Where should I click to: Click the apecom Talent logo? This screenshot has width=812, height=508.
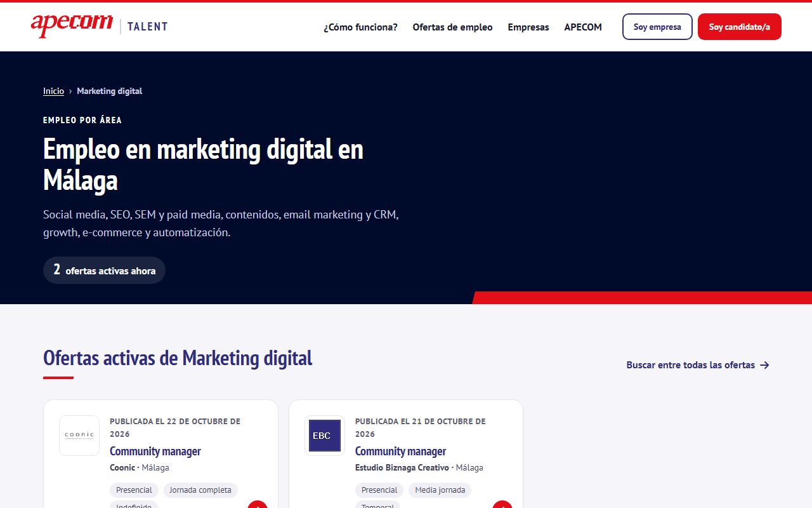pos(100,25)
